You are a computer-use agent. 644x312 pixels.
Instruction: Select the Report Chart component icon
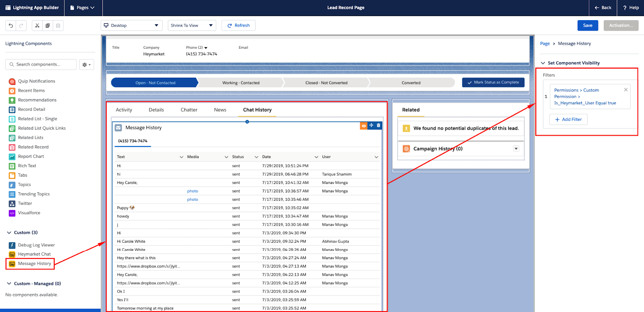[12, 157]
